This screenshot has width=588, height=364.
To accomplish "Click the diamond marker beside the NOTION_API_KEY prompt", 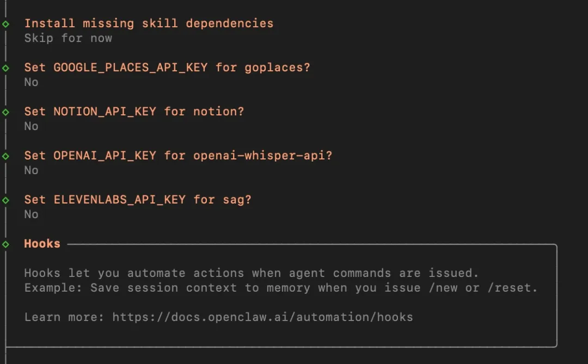I will (x=5, y=112).
